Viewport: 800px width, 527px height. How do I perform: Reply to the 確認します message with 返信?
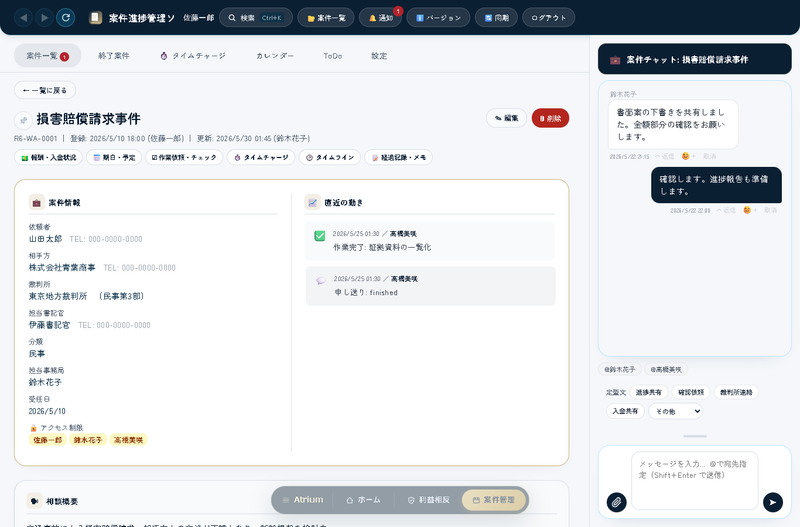(x=726, y=210)
